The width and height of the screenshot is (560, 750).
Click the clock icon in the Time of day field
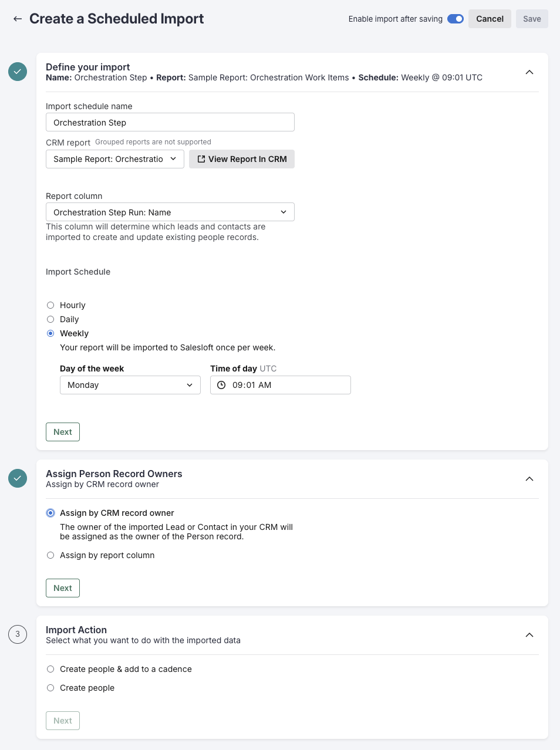221,385
